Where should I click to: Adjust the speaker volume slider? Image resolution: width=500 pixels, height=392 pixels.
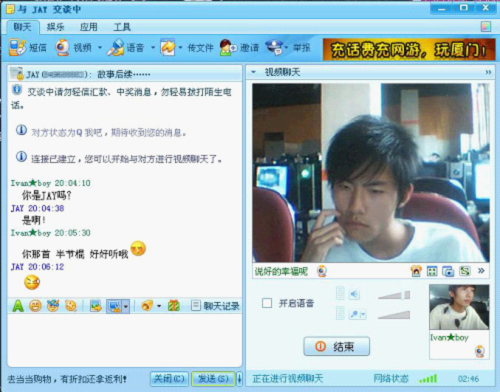pyautogui.click(x=394, y=295)
